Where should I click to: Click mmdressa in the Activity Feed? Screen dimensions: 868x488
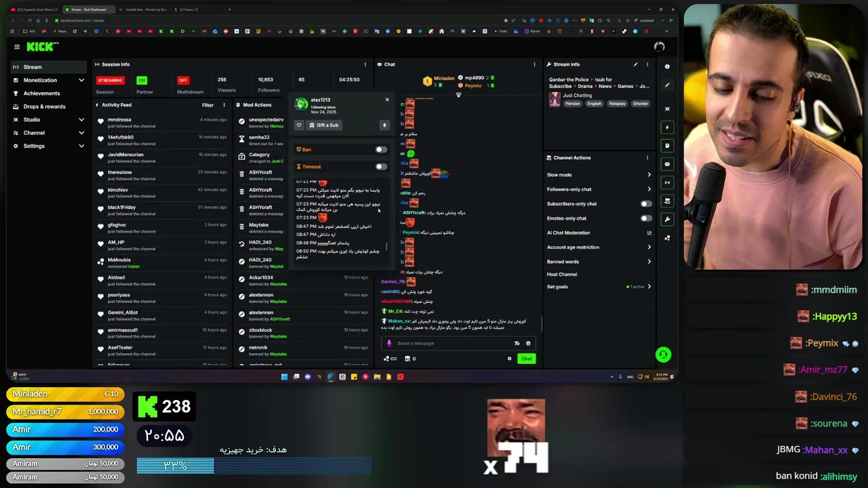coord(119,120)
